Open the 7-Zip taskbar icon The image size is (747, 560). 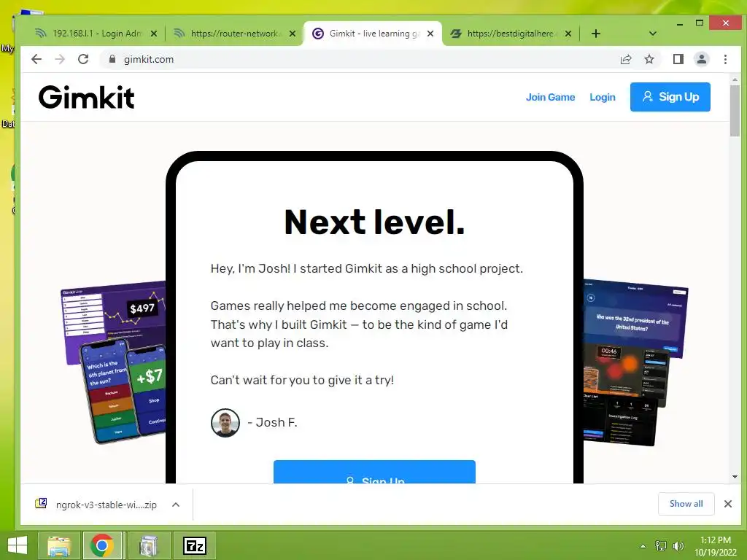[x=194, y=545]
